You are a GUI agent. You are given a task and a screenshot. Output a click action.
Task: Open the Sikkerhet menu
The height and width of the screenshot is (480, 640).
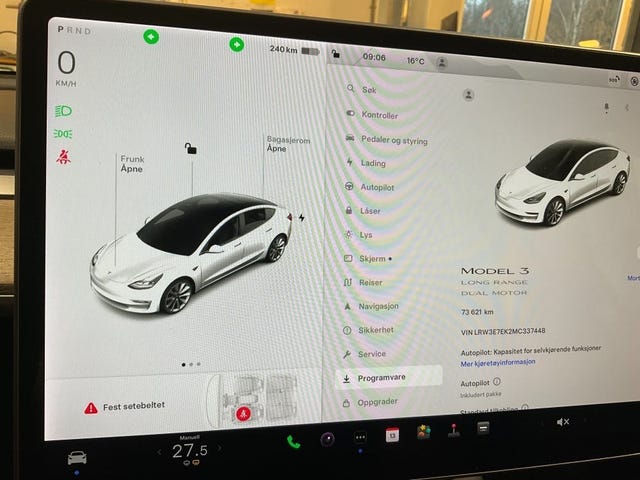(x=368, y=330)
